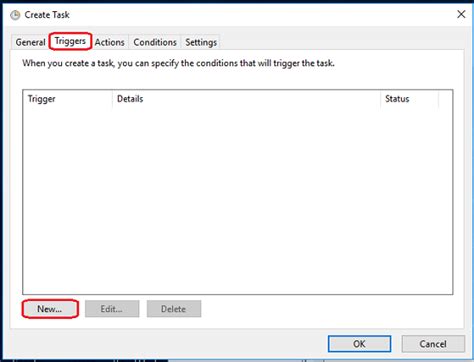Screen dimensions: 474x362
Task: Click the trigger description text
Action: coord(178,63)
